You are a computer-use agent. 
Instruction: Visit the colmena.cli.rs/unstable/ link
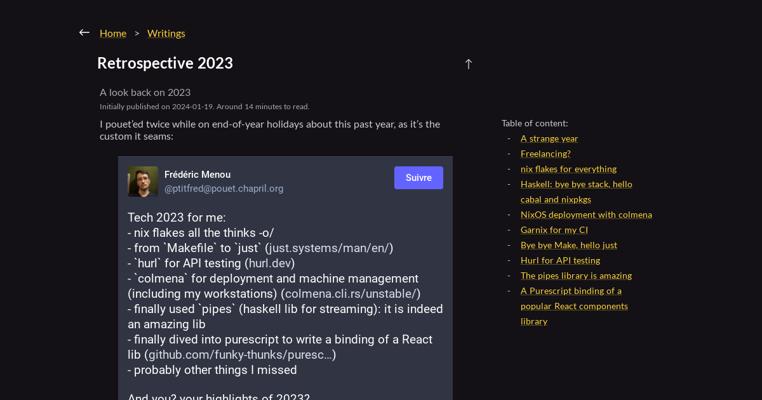(x=350, y=294)
